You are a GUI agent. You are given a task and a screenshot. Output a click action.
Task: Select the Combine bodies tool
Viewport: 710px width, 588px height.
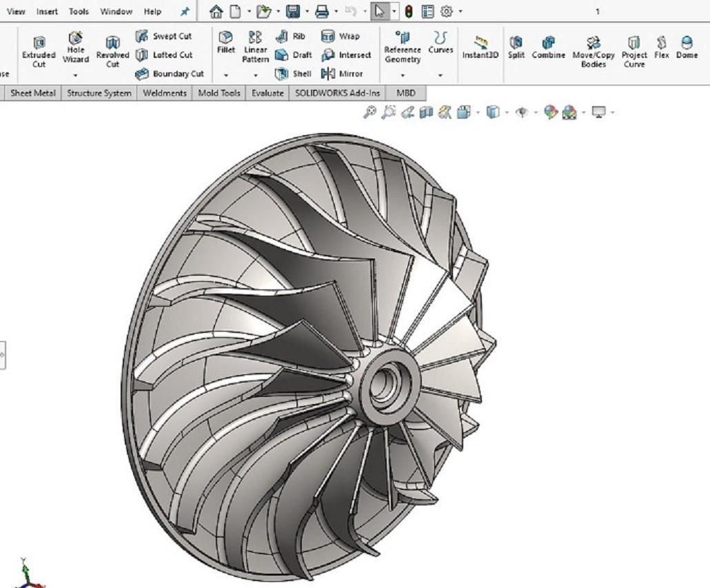548,48
